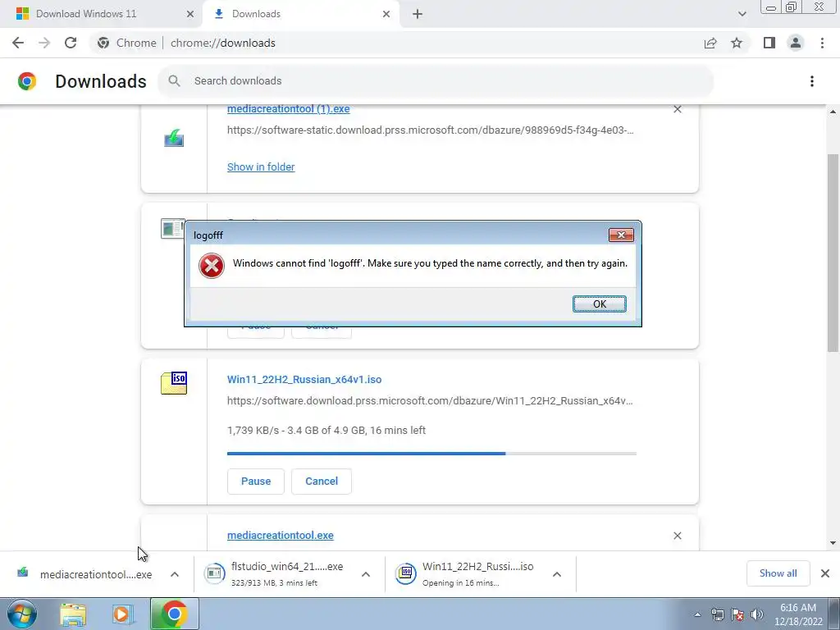This screenshot has height=630, width=840.
Task: Click the share page icon in address bar
Action: coord(710,43)
